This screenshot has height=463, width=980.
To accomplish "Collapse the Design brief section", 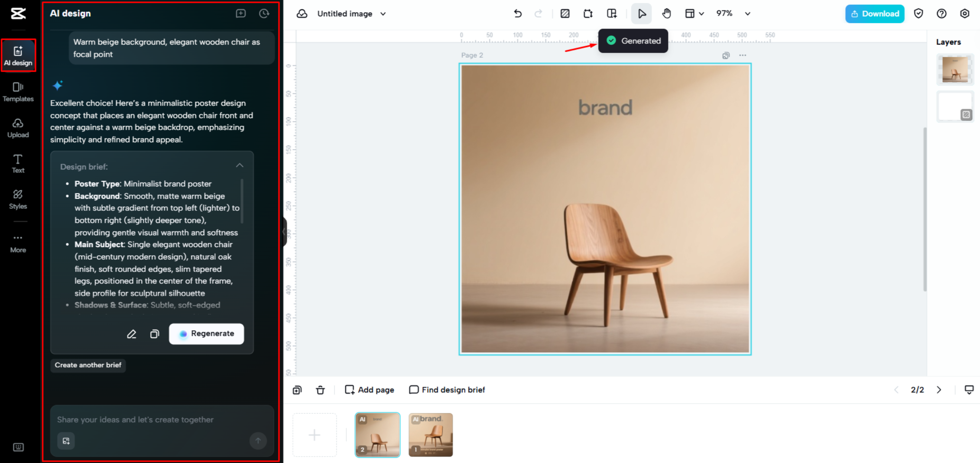I will click(x=240, y=165).
